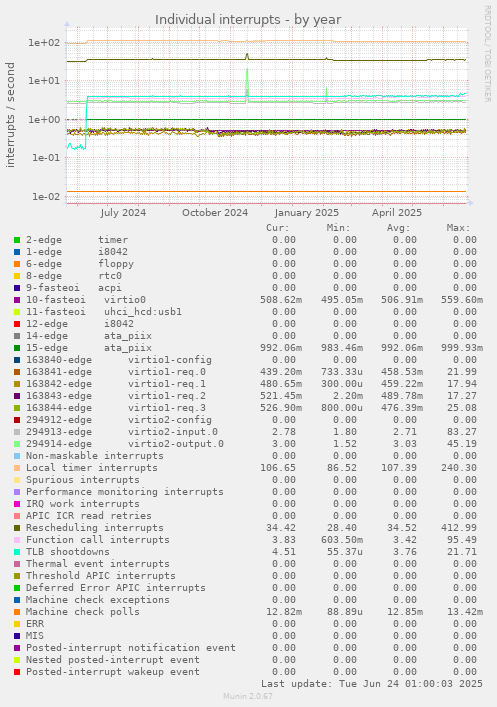Viewport: 497px width, 707px height.
Task: Click the Max: column header
Action: tap(459, 228)
